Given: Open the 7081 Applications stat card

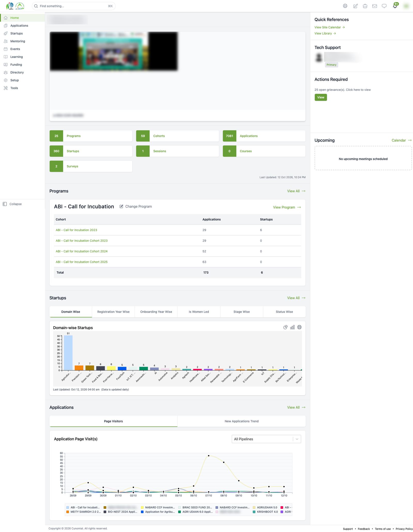Looking at the screenshot, I should click(264, 136).
